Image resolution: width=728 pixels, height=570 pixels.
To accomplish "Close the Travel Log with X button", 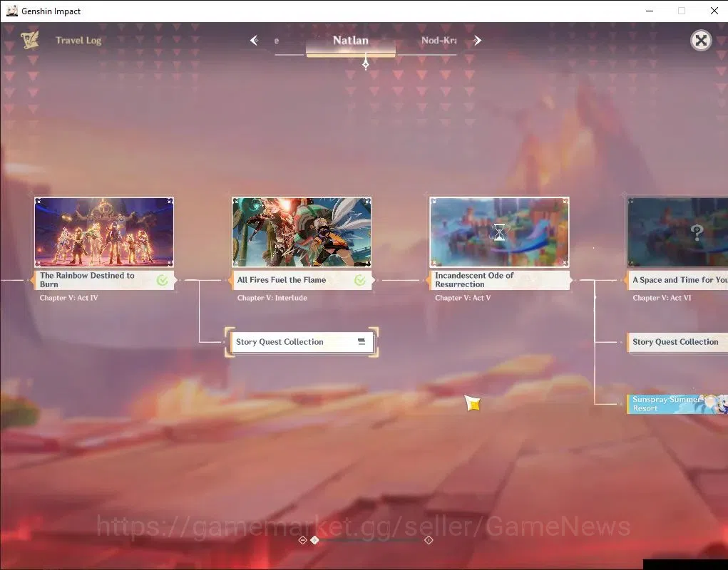I will coord(701,41).
